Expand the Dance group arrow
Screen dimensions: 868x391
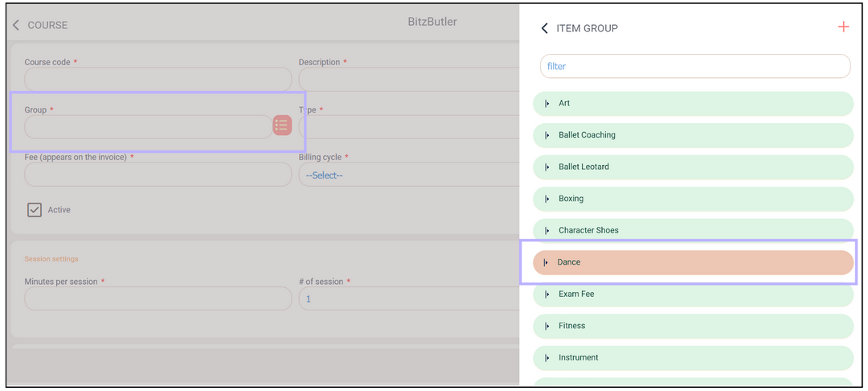[546, 262]
